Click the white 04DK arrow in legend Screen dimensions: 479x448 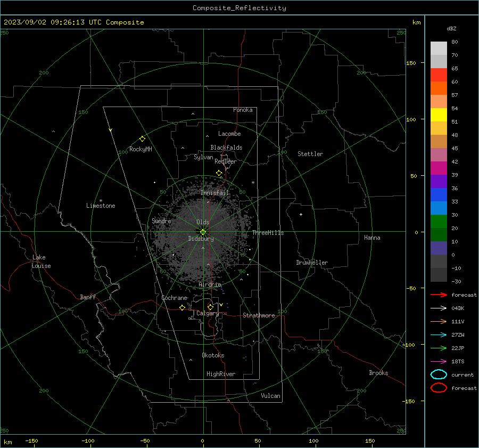[x=439, y=308]
